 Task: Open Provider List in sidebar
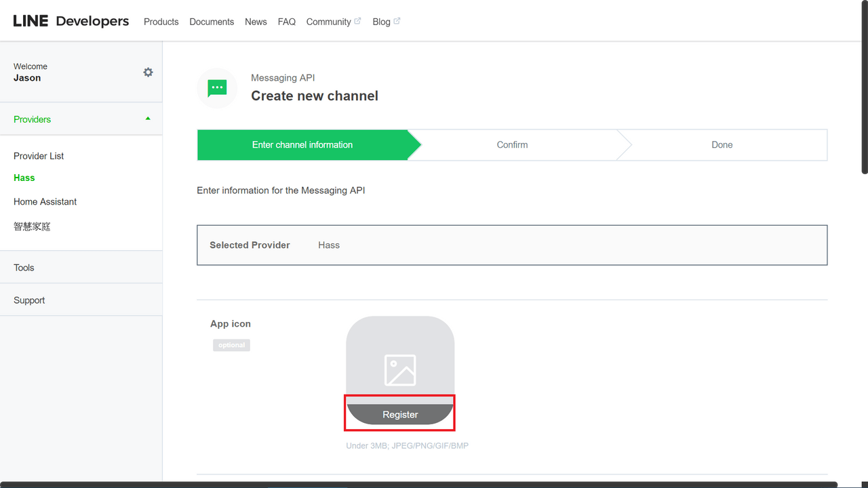point(39,156)
